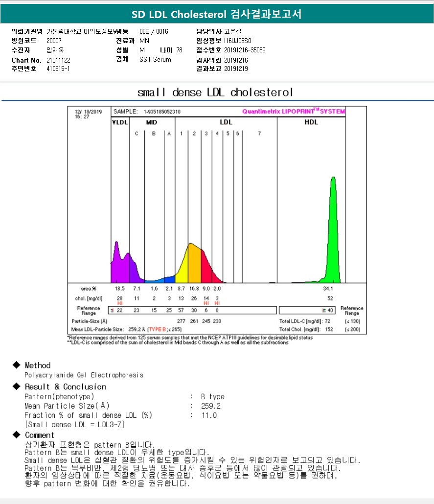434x504 pixels.
Task: Click age value '78'
Action: coord(180,50)
